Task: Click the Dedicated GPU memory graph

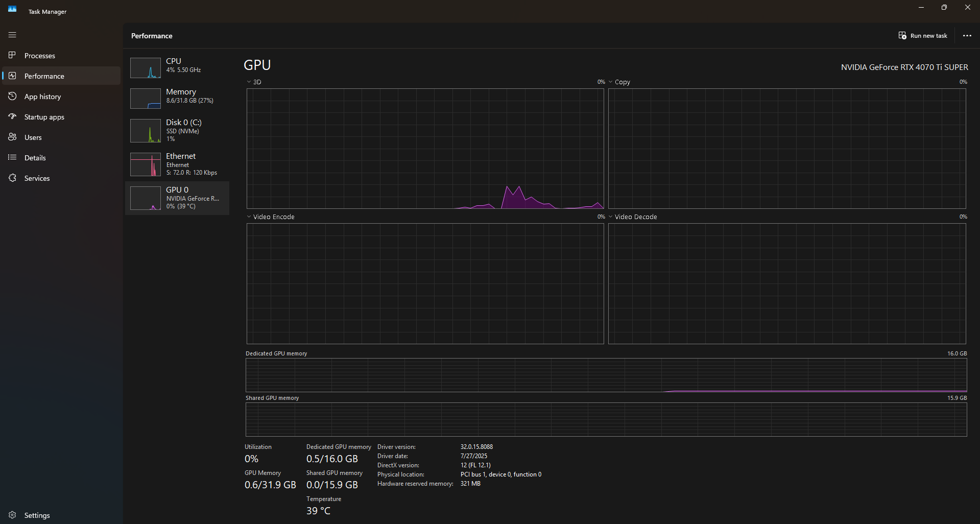Action: 606,375
